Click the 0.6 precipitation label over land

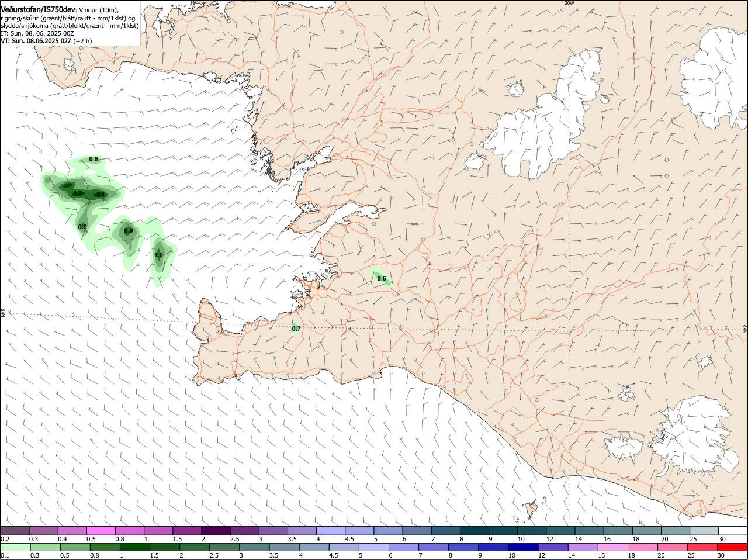382,278
